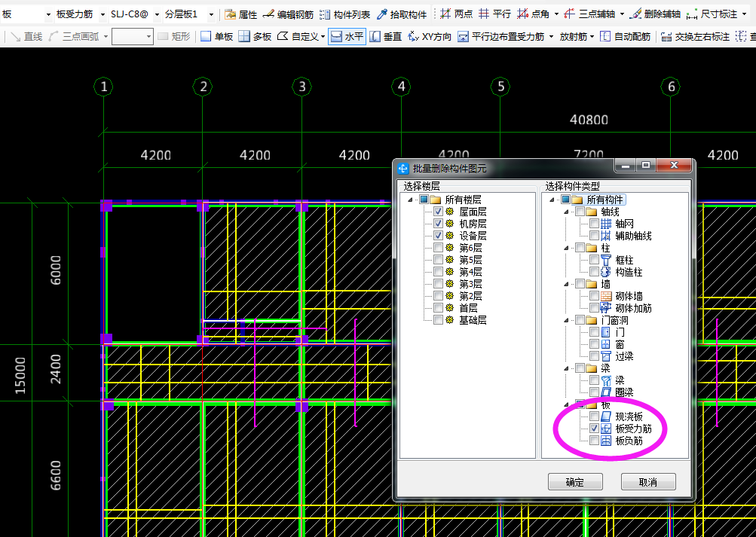Open the 板 component category dropdown
Viewport: 756px width, 537px height.
pos(48,15)
